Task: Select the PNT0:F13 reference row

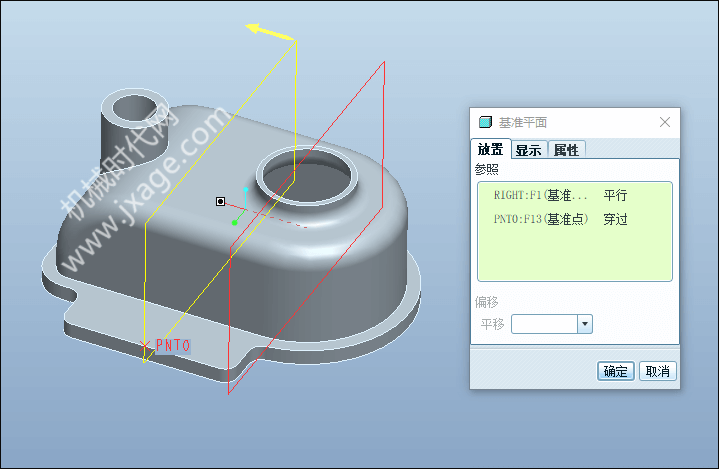Action: [x=575, y=219]
